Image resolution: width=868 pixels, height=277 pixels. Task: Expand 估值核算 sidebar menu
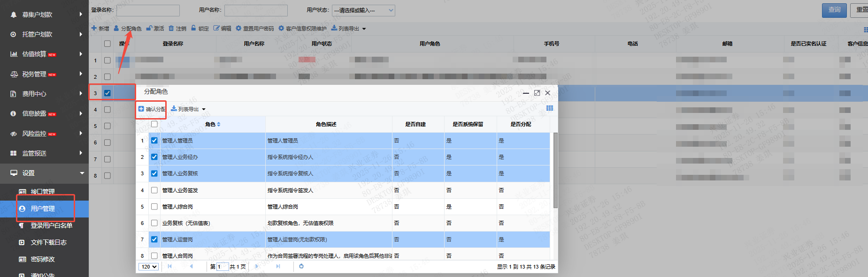click(44, 54)
